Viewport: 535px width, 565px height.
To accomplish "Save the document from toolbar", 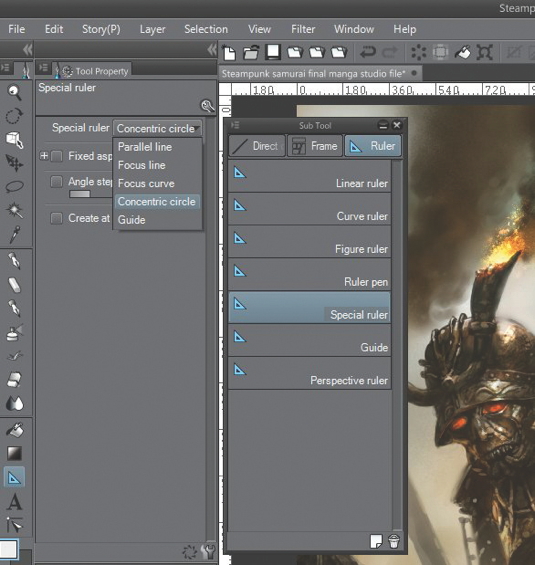I will coord(273,53).
